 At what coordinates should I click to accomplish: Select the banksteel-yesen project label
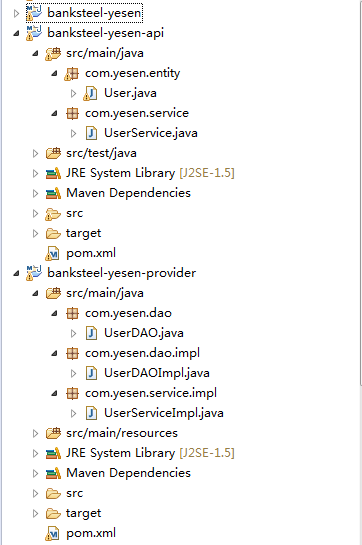94,13
